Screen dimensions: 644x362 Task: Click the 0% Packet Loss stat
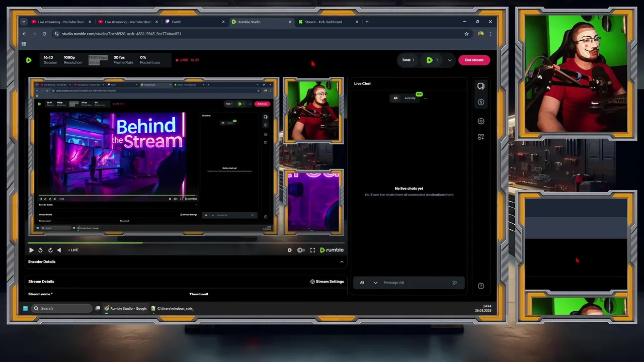click(x=150, y=60)
